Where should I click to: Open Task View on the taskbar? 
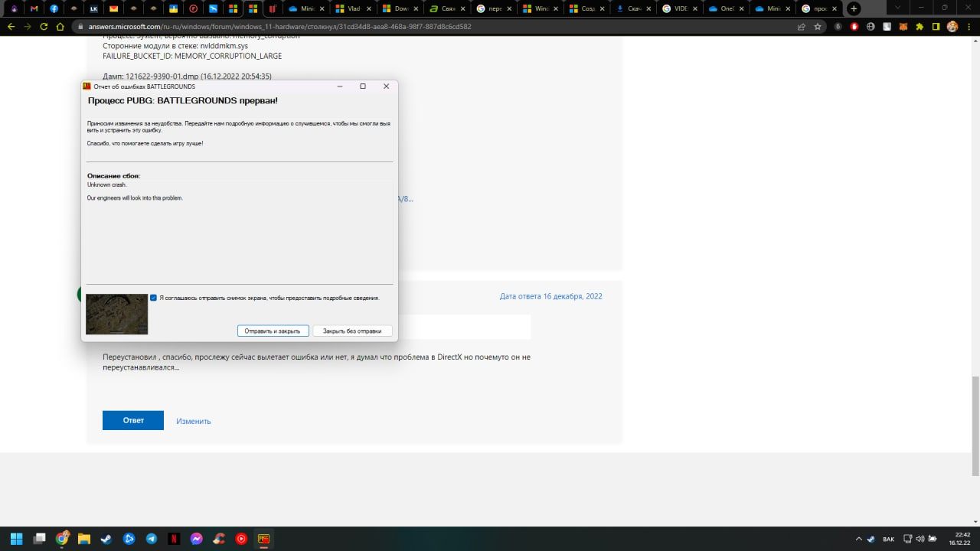point(40,539)
